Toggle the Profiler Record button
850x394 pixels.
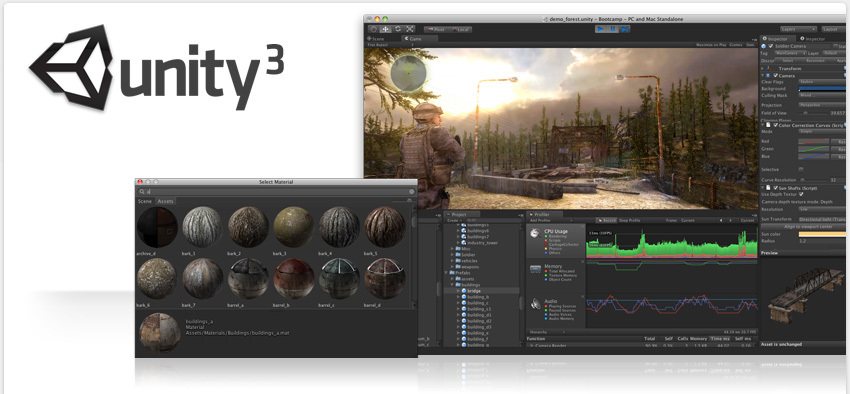(606, 221)
